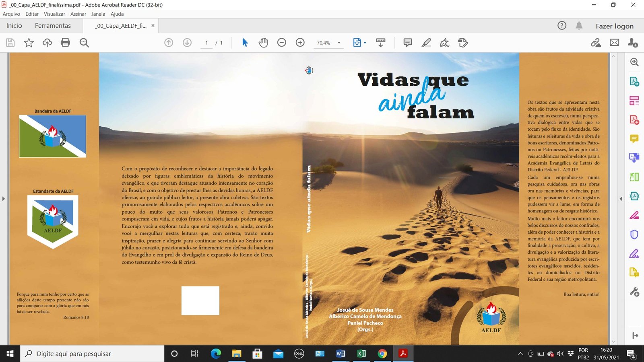Send file by email envelope icon

pyautogui.click(x=614, y=43)
